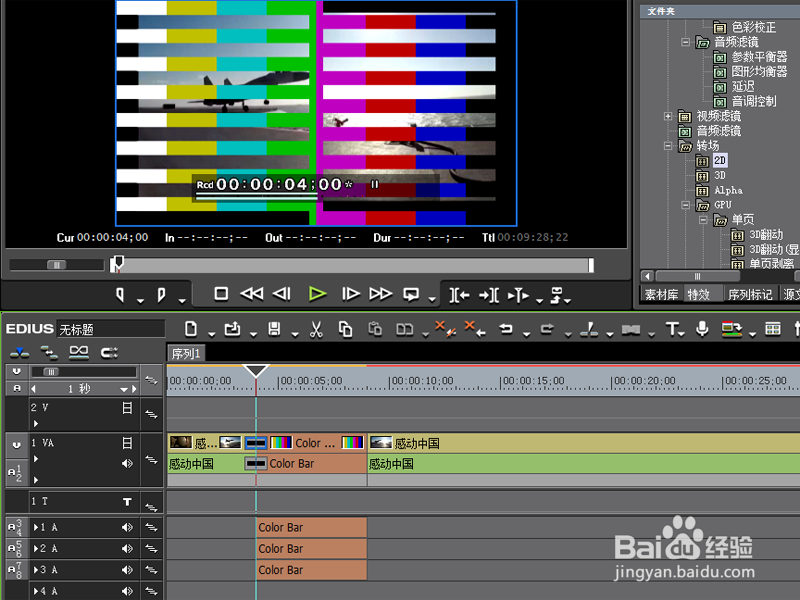Click the Open project icon

tap(233, 329)
